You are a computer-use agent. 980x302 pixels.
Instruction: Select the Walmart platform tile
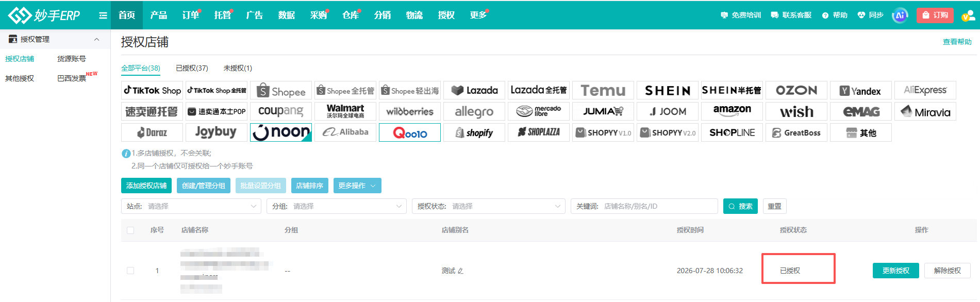pyautogui.click(x=345, y=111)
